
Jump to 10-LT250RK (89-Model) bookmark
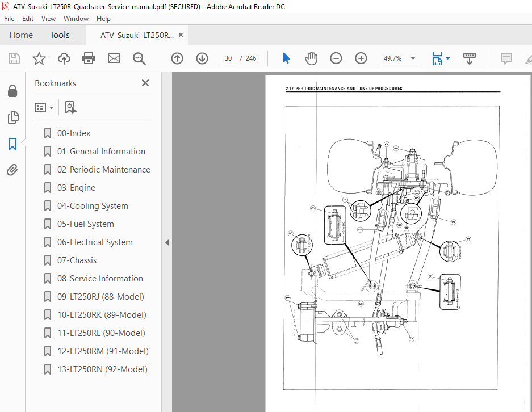pyautogui.click(x=102, y=315)
